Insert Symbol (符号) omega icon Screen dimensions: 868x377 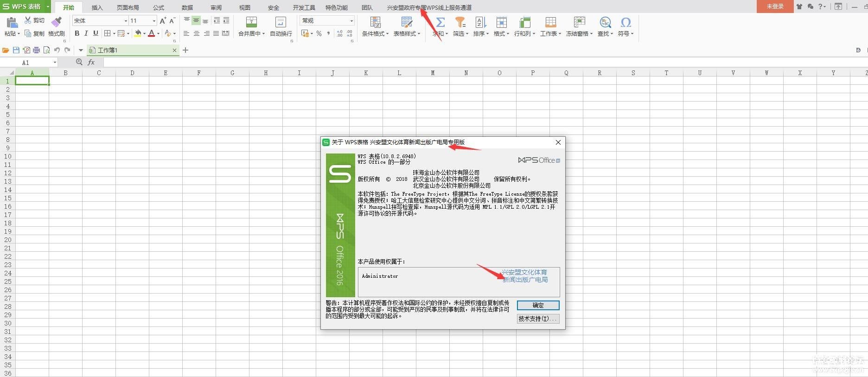pyautogui.click(x=625, y=22)
